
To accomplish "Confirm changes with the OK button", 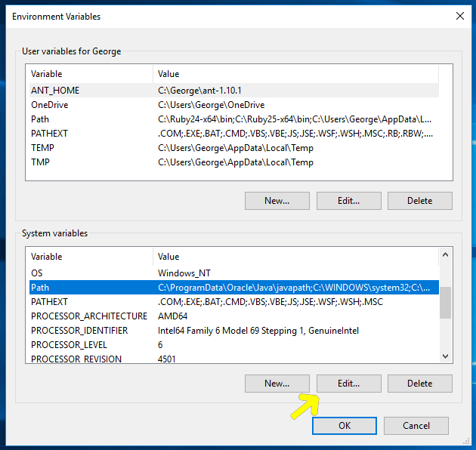I will coord(345,425).
